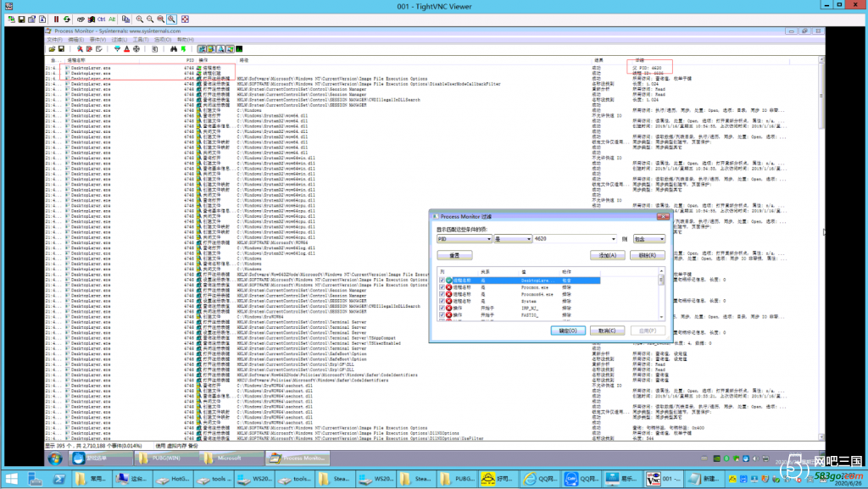Open the 帮助(H) menu
This screenshot has width=868, height=489.
(x=186, y=40)
